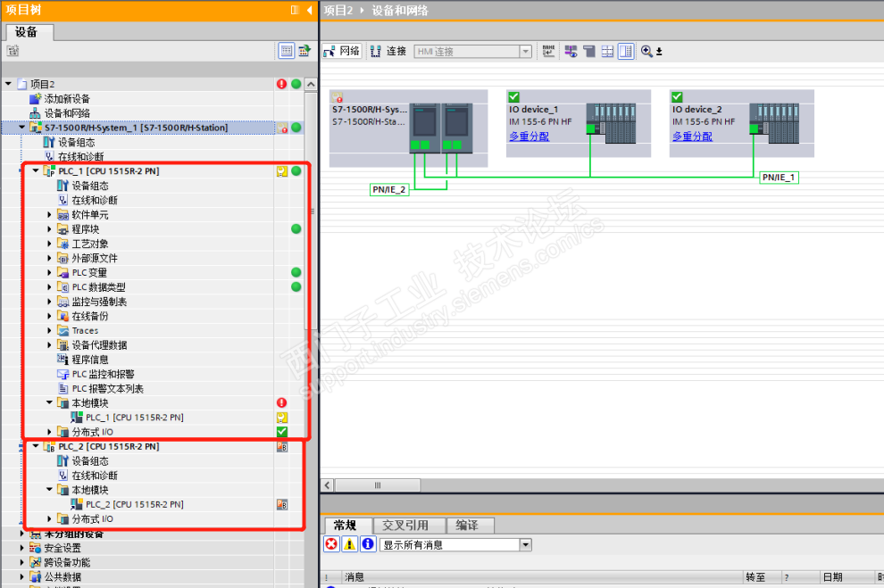Click the PN/IE_2 subnet label
The width and height of the screenshot is (884, 588).
pyautogui.click(x=389, y=190)
